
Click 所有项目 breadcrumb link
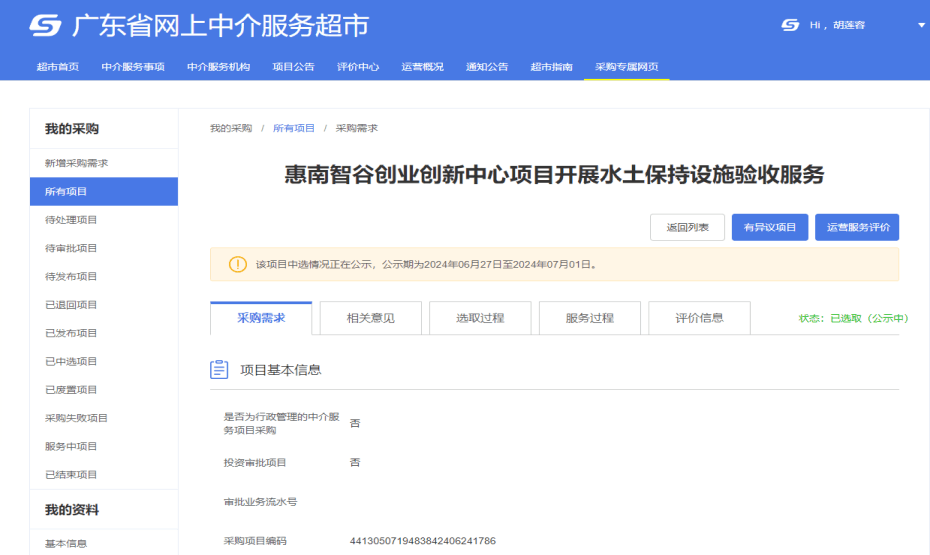[x=294, y=128]
